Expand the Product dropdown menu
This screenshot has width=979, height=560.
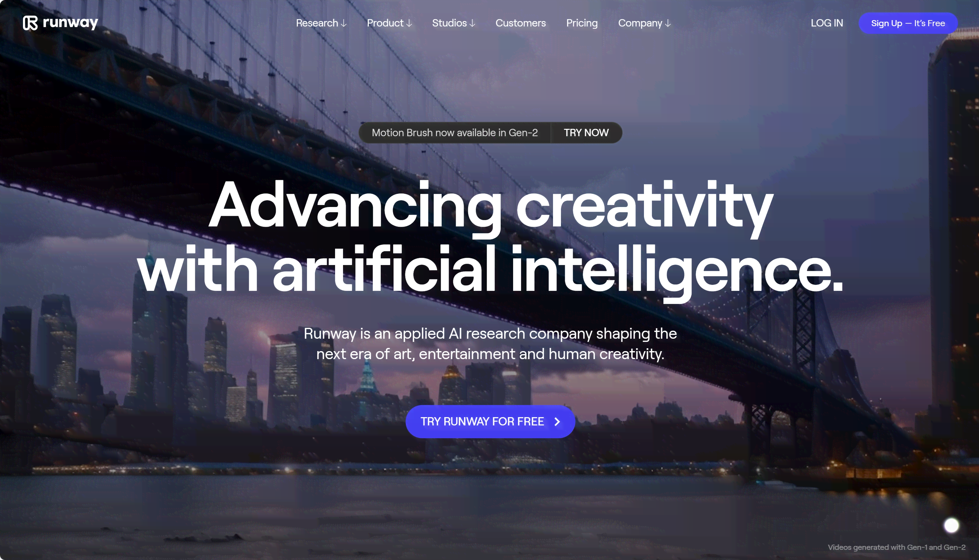pos(389,23)
